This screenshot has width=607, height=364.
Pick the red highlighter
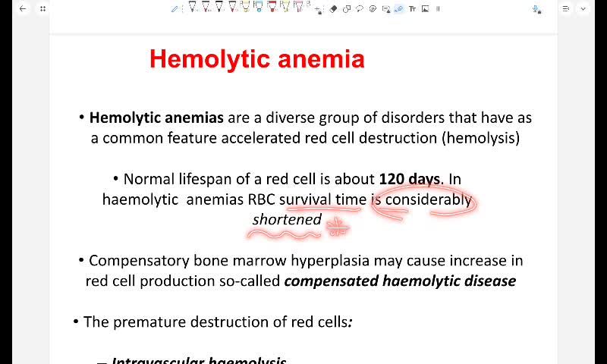[272, 7]
